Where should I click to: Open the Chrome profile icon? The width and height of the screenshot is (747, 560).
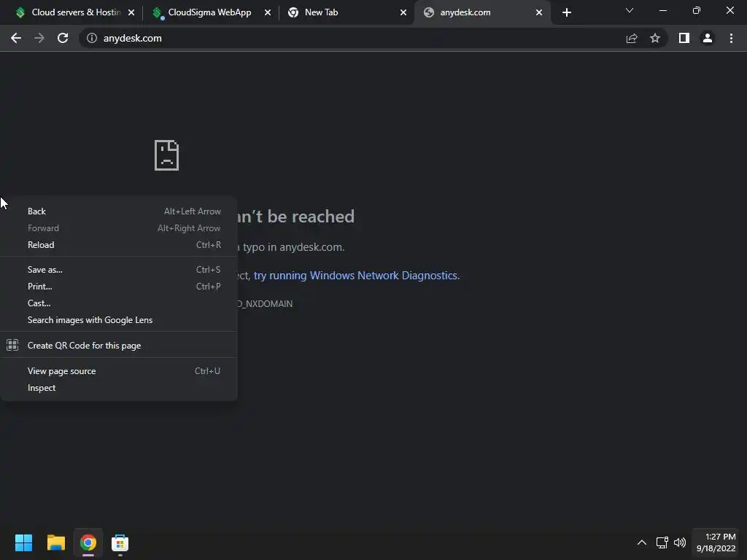tap(708, 38)
